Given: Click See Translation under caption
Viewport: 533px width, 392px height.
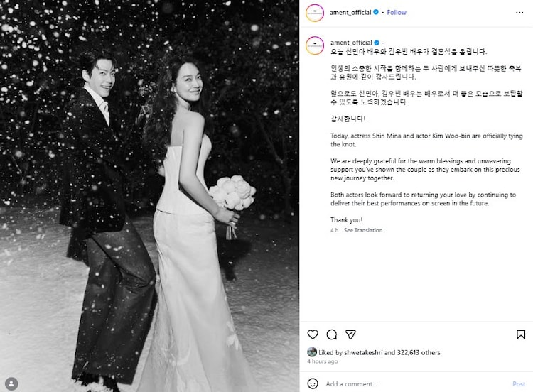Looking at the screenshot, I should pos(363,230).
